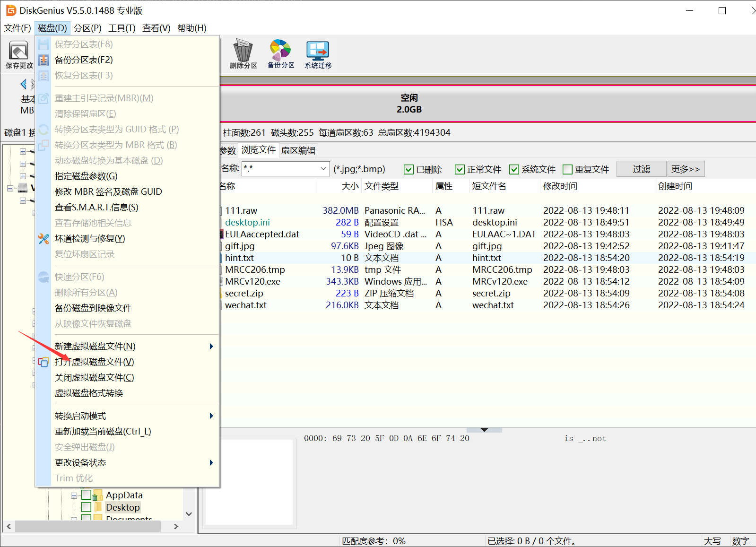This screenshot has width=756, height=547.
Task: Select the wechat.txt file row
Action: [487, 305]
